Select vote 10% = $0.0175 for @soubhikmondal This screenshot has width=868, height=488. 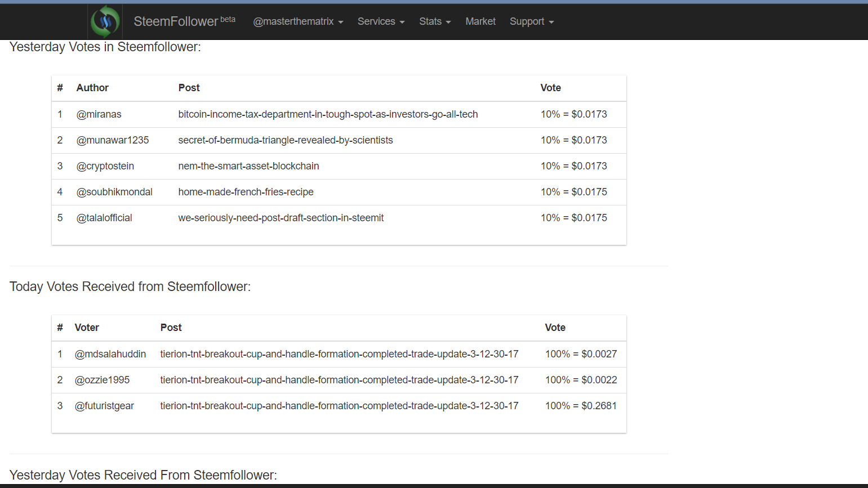pos(574,192)
